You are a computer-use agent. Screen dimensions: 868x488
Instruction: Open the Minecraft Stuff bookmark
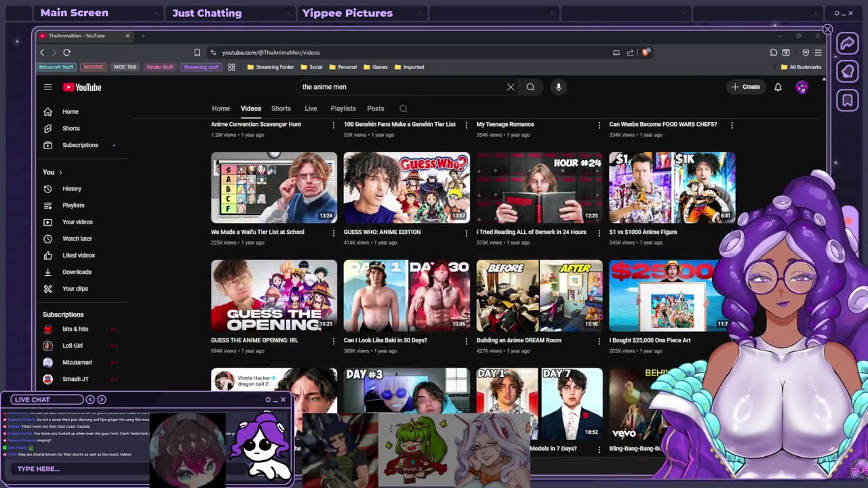pos(56,67)
